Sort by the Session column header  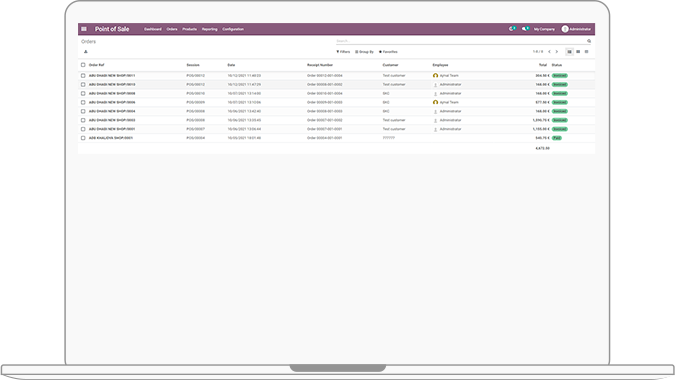tap(193, 65)
